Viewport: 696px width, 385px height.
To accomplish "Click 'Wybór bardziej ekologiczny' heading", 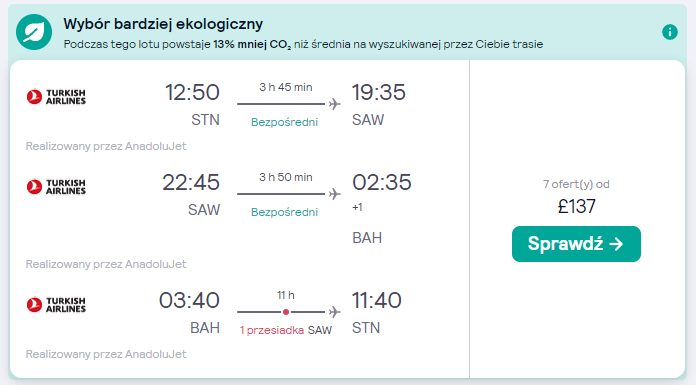I will point(163,24).
